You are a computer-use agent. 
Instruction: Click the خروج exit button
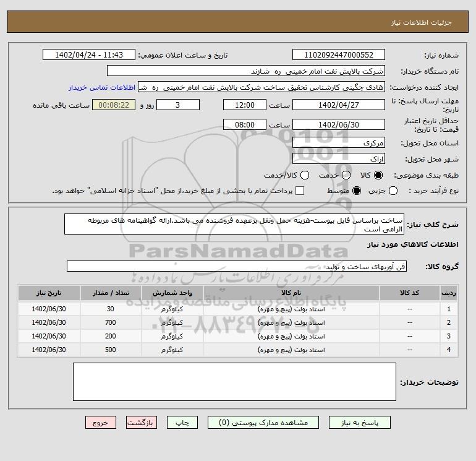101,423
